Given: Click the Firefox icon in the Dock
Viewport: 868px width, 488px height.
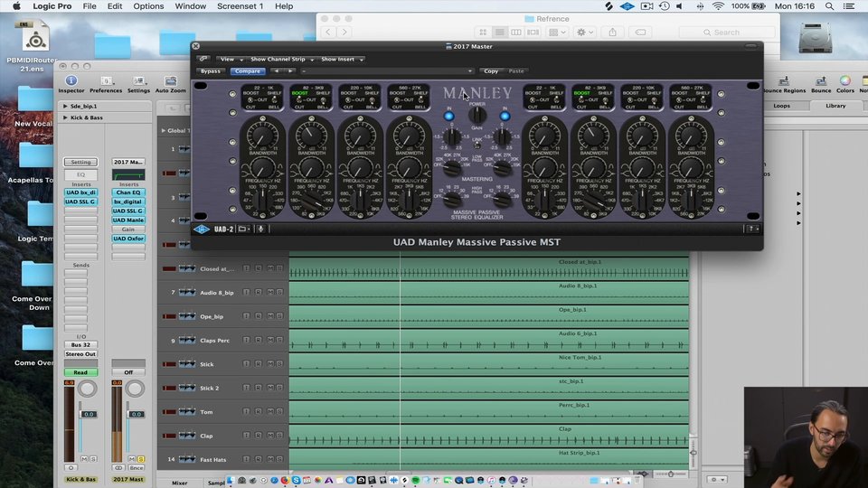Looking at the screenshot, I should click(x=285, y=480).
